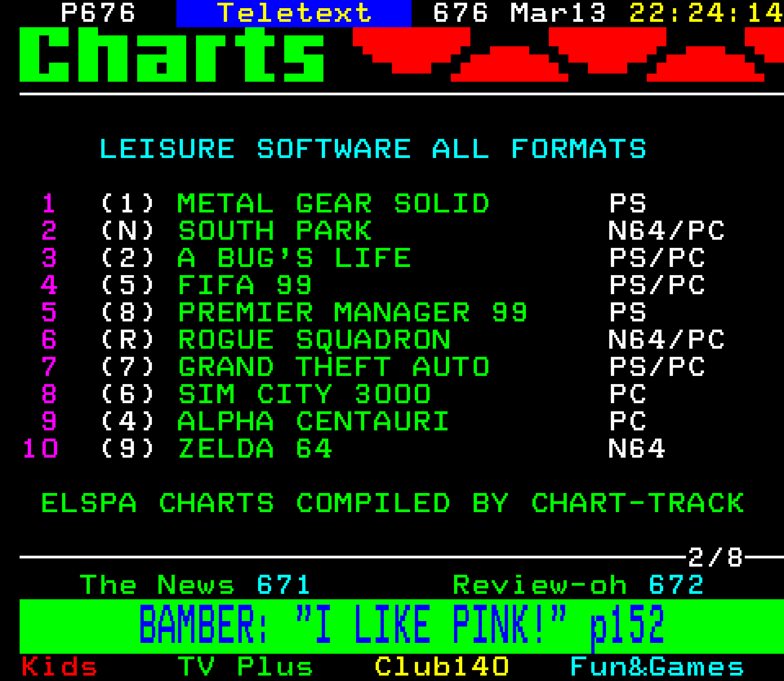The width and height of the screenshot is (784, 681).
Task: Click the PREMIER MANAGER 99 chart entry
Action: point(353,312)
